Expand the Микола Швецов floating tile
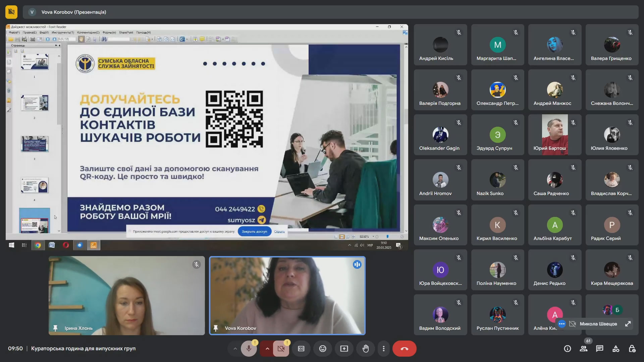The width and height of the screenshot is (644, 362). point(628,324)
